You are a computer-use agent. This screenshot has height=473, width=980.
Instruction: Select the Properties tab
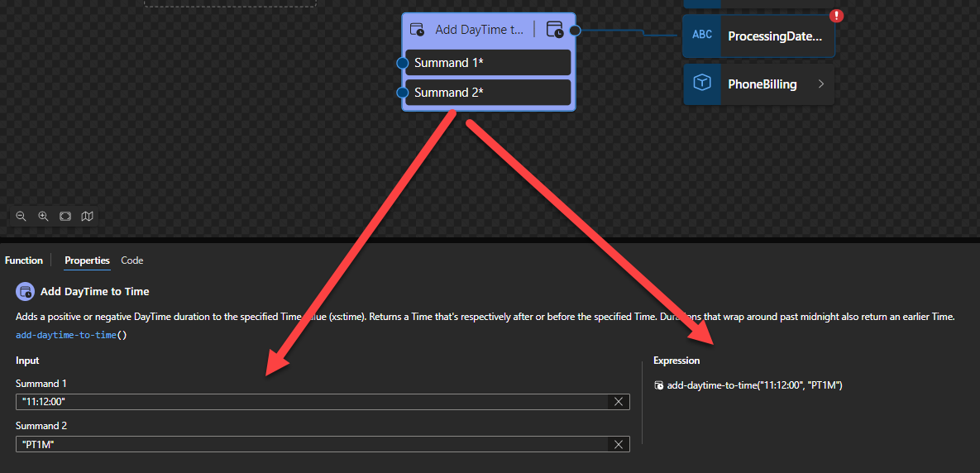point(87,260)
